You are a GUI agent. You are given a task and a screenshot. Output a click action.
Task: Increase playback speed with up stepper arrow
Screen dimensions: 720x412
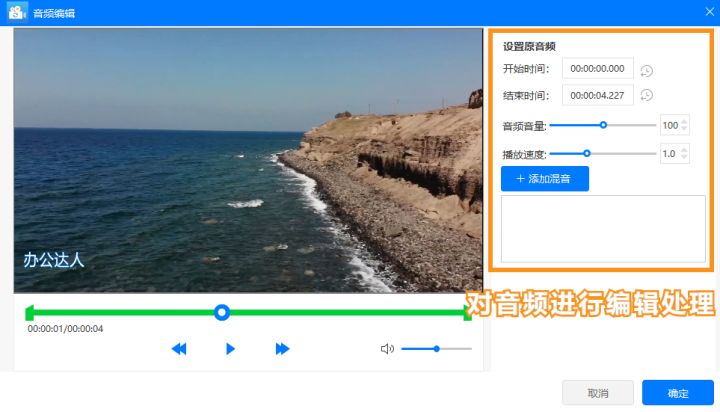pyautogui.click(x=684, y=150)
